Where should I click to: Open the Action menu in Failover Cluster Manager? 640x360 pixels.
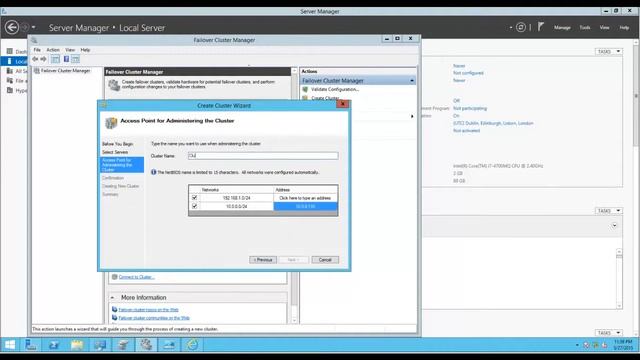[x=53, y=50]
